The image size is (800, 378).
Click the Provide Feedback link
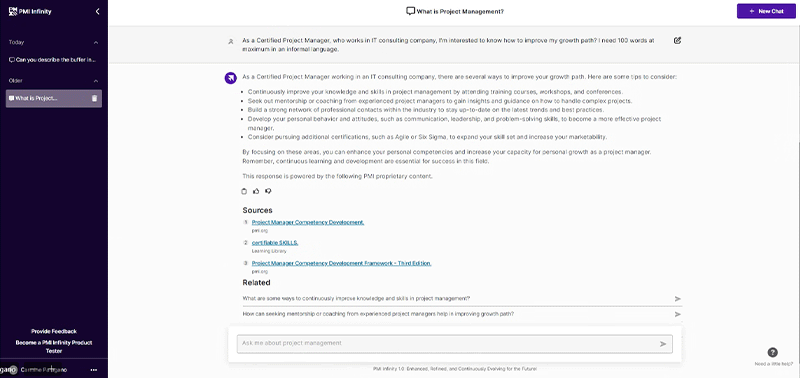point(54,332)
